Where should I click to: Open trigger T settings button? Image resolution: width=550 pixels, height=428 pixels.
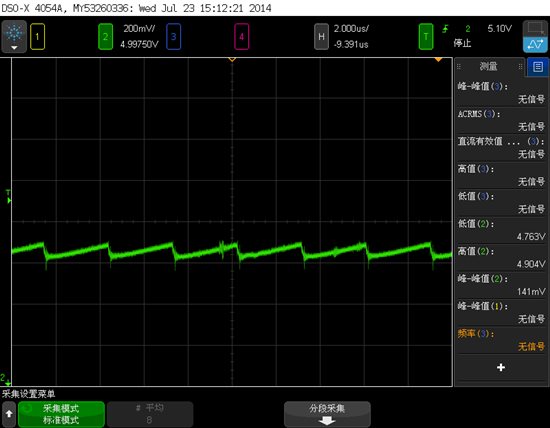[426, 36]
